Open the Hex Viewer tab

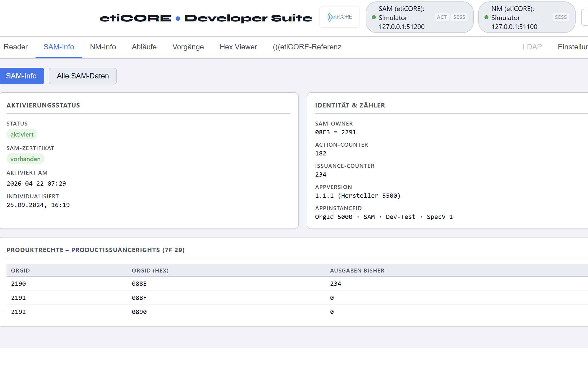[238, 47]
